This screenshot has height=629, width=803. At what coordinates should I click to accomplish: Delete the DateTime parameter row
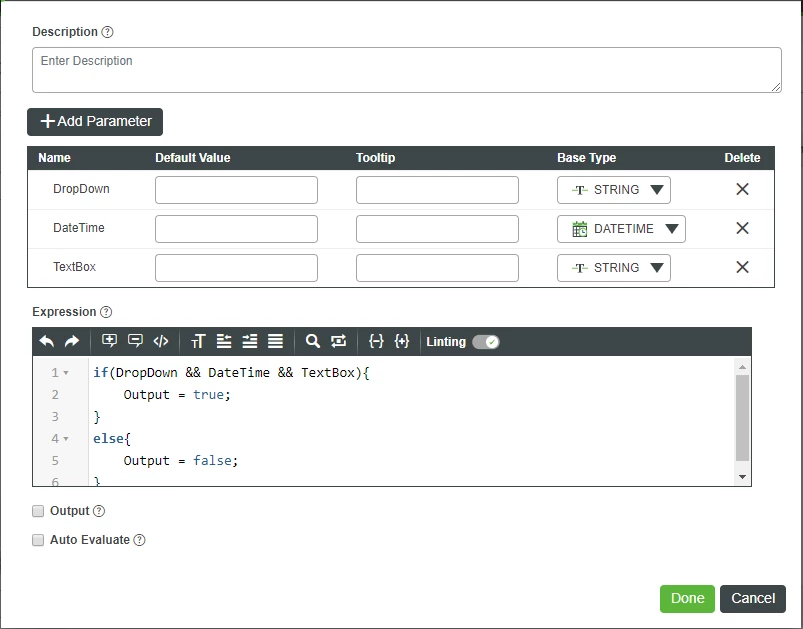pos(742,228)
